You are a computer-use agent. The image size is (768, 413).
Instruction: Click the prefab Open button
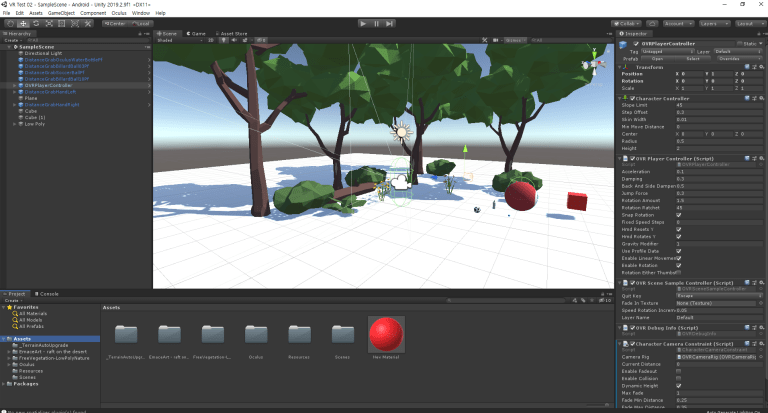point(657,58)
